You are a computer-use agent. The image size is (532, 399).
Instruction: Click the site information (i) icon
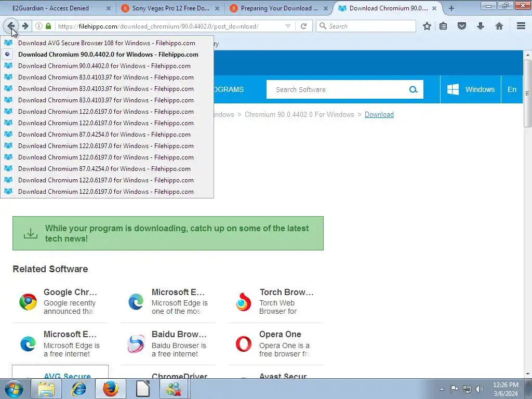(x=39, y=26)
